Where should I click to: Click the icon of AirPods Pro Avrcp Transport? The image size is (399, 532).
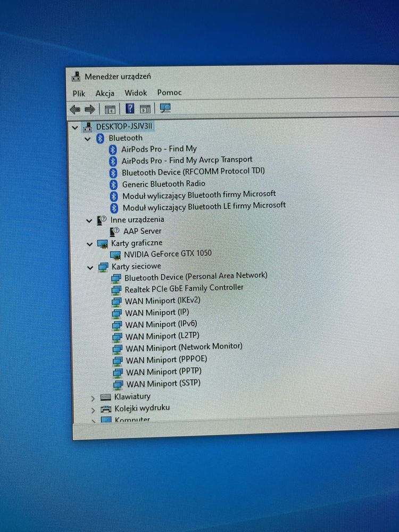point(113,161)
